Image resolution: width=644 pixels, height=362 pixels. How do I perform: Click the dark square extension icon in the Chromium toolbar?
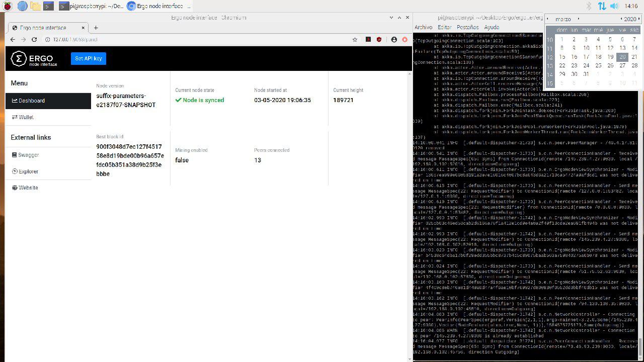click(368, 39)
